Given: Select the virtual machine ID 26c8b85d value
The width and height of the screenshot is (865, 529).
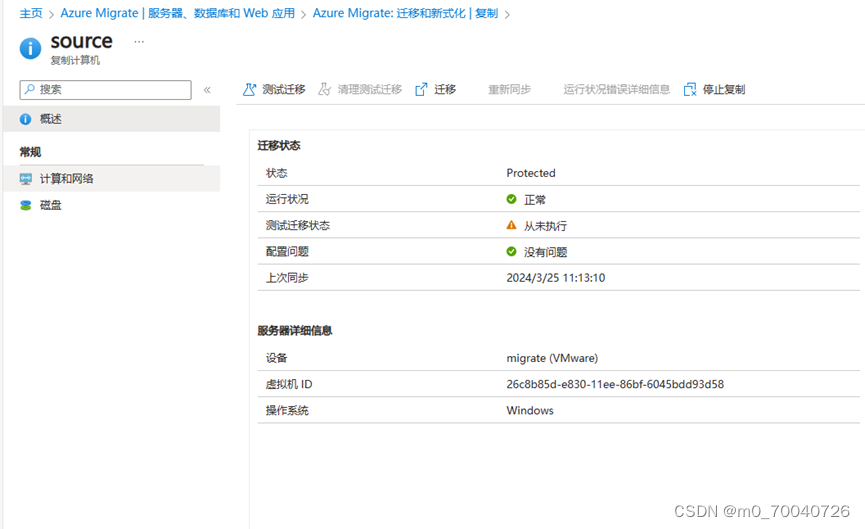Looking at the screenshot, I should pos(615,384).
